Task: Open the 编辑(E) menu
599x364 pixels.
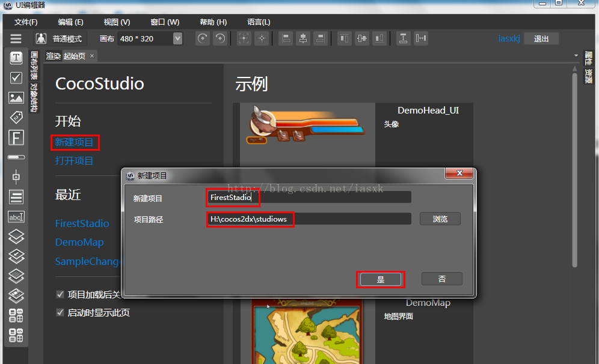Action: (70, 22)
